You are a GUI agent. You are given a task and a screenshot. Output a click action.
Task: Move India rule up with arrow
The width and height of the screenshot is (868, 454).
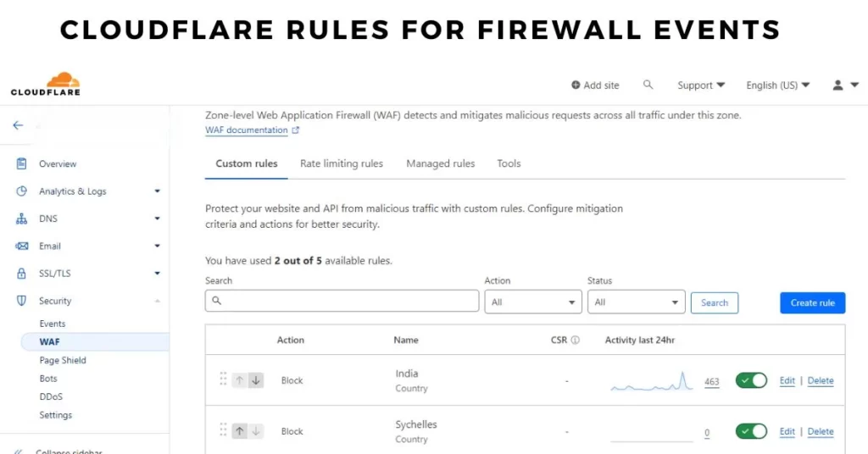pyautogui.click(x=239, y=380)
